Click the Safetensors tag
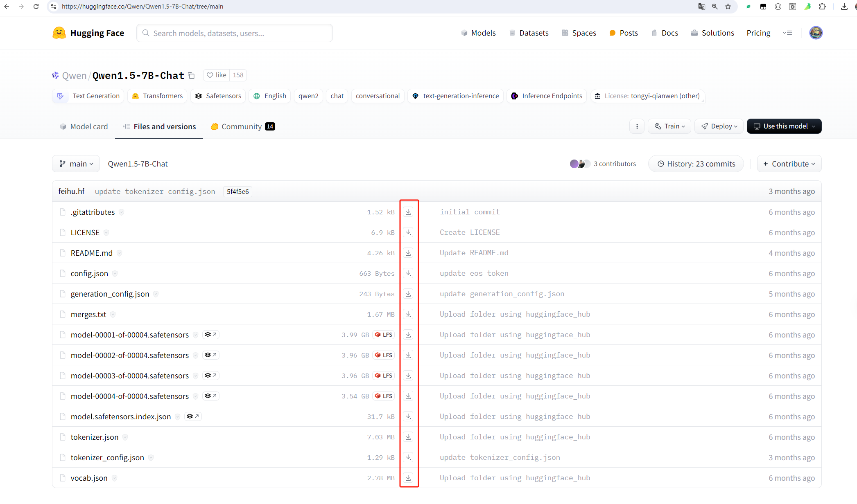 218,96
